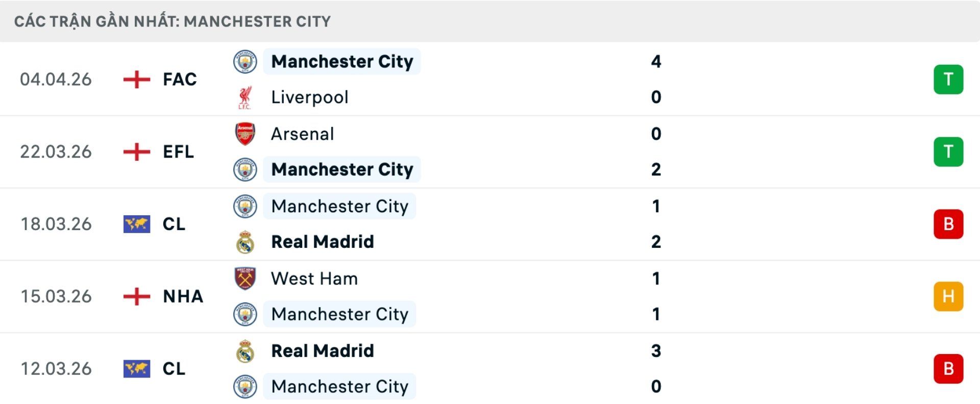Open Arsenal team link
This screenshot has width=980, height=404.
[x=302, y=134]
